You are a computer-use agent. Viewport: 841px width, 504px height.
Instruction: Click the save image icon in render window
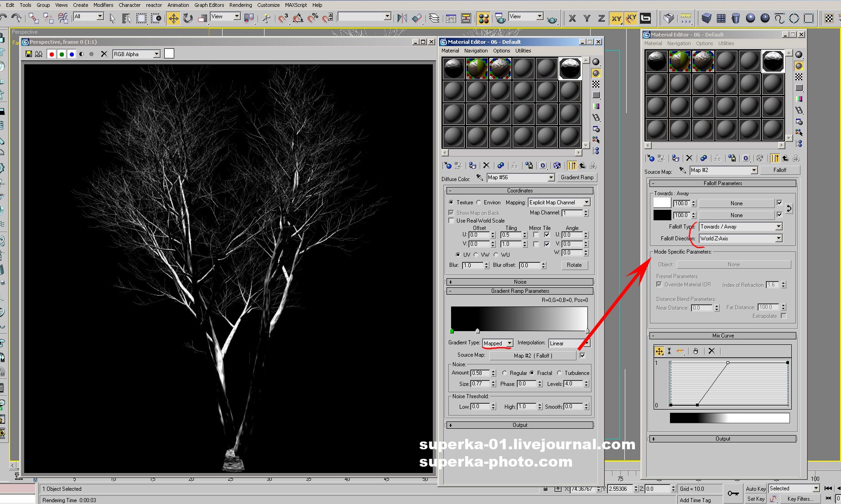29,54
